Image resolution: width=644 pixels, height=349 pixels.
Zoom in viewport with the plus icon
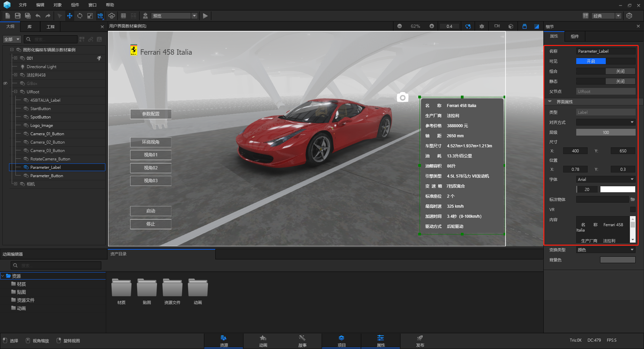[x=432, y=26]
